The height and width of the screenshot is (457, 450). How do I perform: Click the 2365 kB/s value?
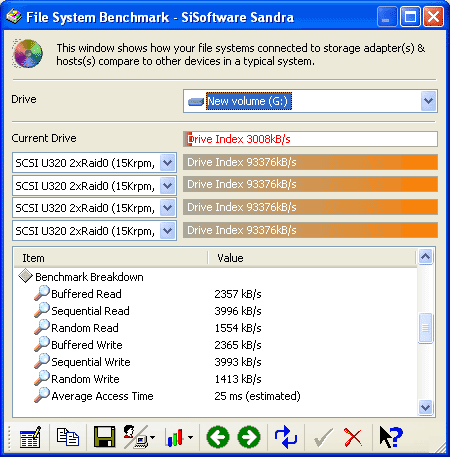(x=238, y=345)
